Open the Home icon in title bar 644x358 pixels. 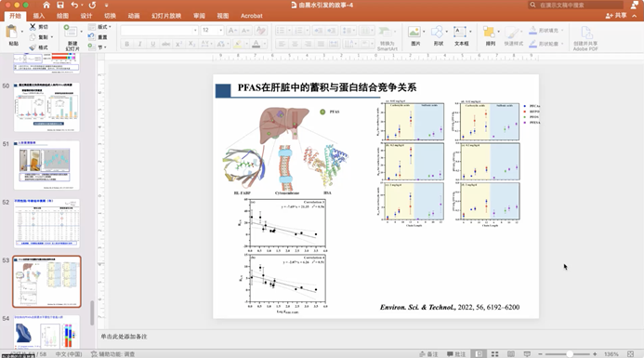pyautogui.click(x=46, y=5)
